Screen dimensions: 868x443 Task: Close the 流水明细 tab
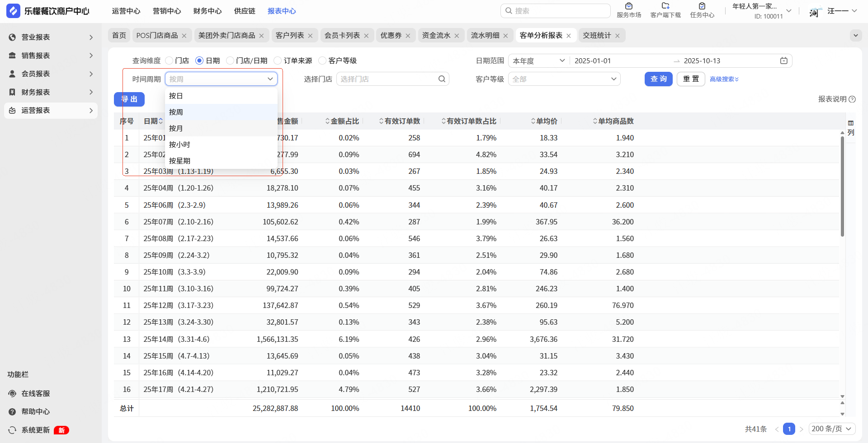click(x=505, y=36)
